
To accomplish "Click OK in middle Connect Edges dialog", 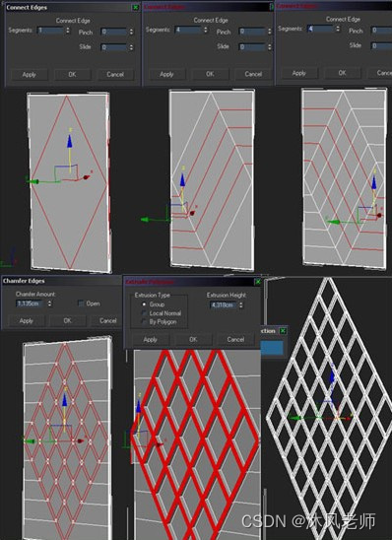I will (x=210, y=74).
